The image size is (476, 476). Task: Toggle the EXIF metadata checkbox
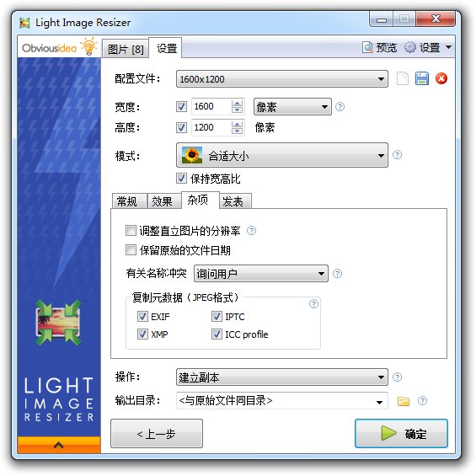142,316
